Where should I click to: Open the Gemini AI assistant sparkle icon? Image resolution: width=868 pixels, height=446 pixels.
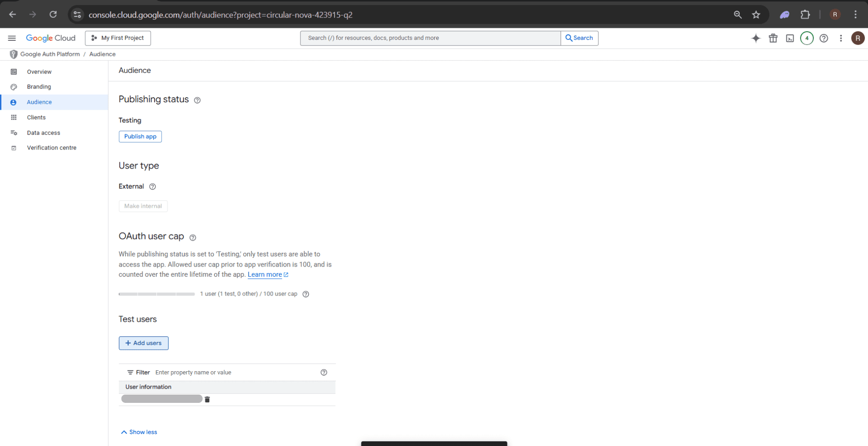756,38
